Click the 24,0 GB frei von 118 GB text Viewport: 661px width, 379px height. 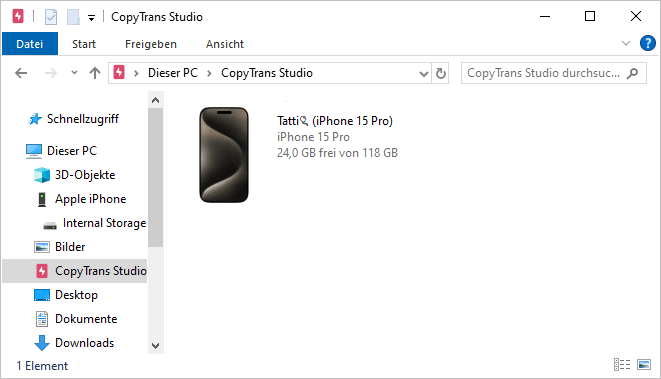tap(337, 153)
